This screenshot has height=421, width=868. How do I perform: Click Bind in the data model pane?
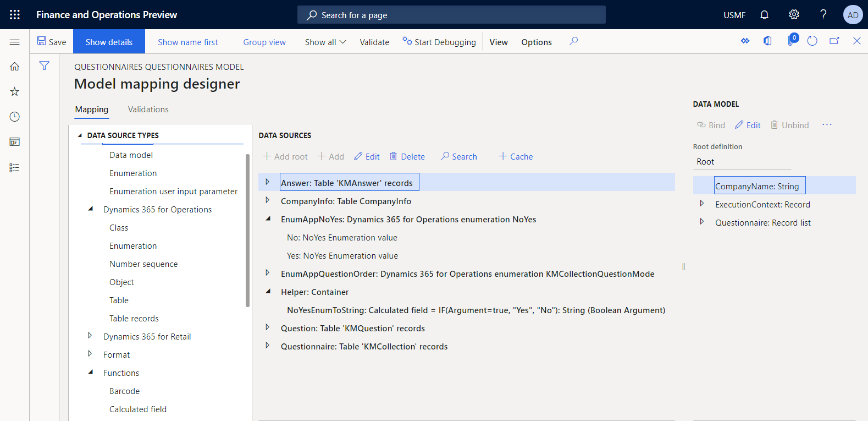[x=711, y=125]
